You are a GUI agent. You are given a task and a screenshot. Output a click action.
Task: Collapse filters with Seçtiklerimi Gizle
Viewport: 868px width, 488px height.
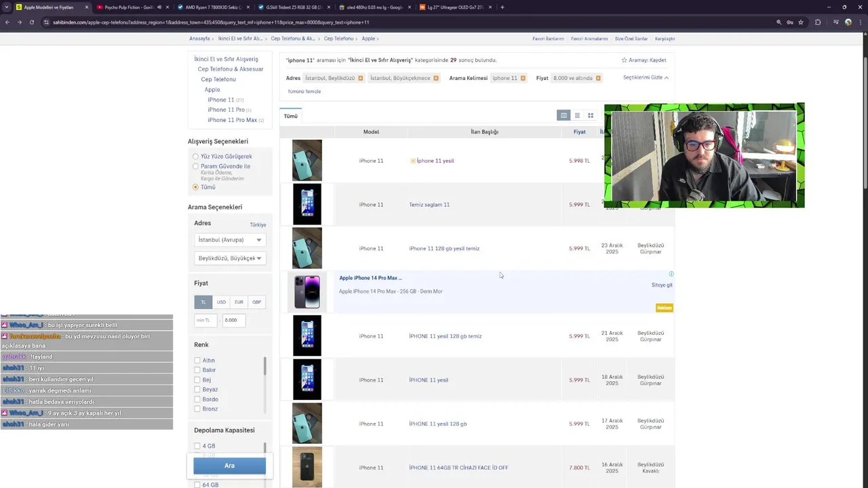(x=646, y=77)
